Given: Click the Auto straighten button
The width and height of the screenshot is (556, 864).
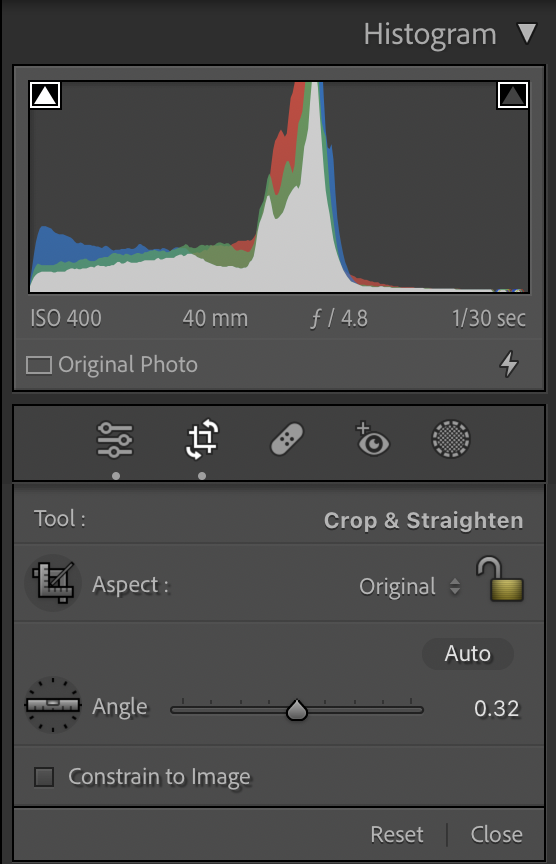Looking at the screenshot, I should pos(467,654).
